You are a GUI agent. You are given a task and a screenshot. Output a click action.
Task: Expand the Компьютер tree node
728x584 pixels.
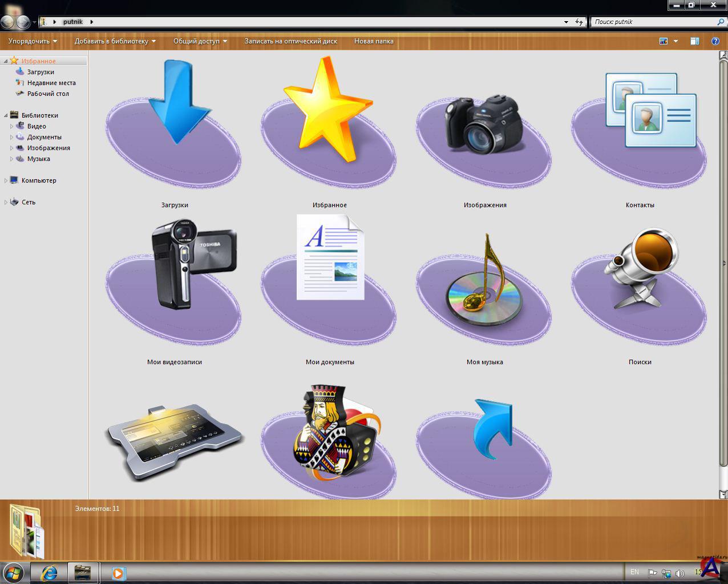[6, 180]
